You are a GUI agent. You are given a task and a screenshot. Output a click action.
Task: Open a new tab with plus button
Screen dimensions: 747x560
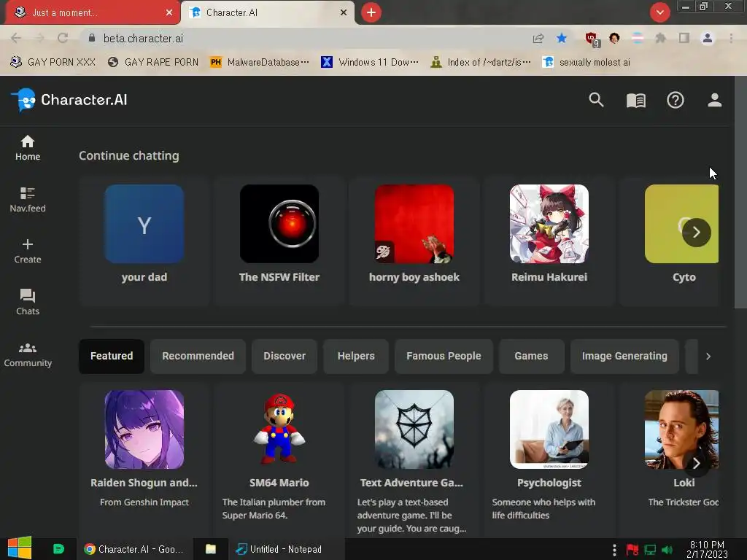[x=371, y=12]
